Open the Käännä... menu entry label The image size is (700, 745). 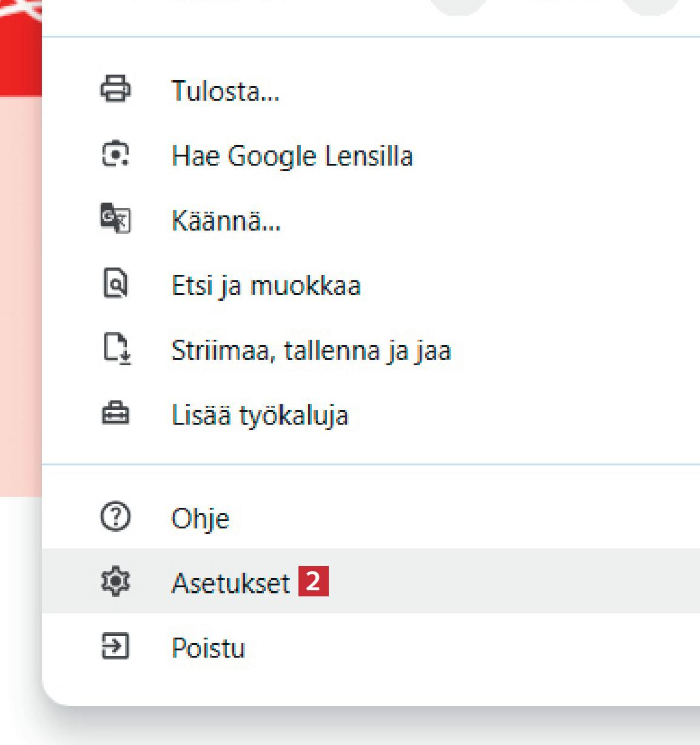(x=226, y=220)
